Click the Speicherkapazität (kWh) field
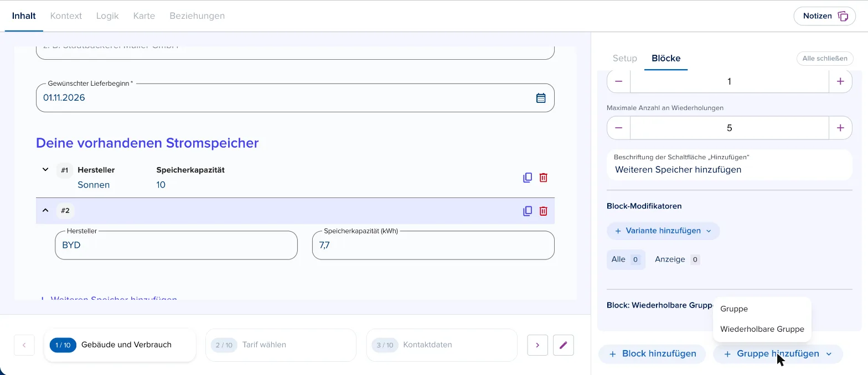This screenshot has width=868, height=375. [x=433, y=245]
